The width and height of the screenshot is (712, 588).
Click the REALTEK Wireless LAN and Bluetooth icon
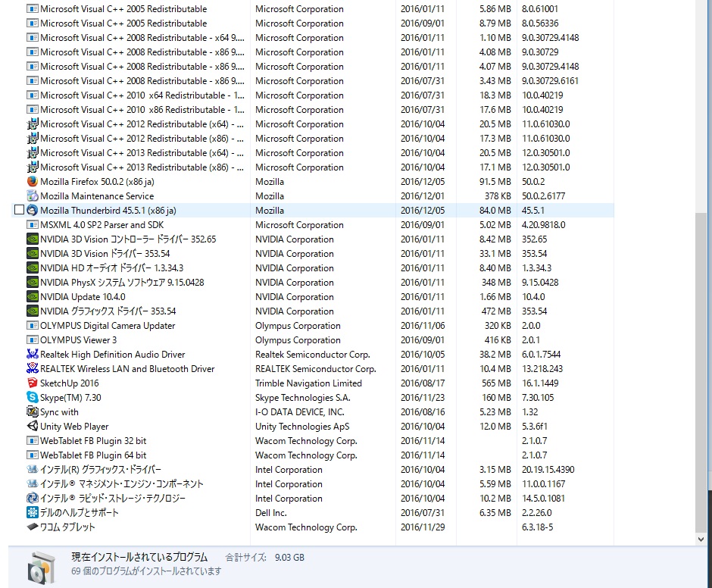pyautogui.click(x=33, y=368)
